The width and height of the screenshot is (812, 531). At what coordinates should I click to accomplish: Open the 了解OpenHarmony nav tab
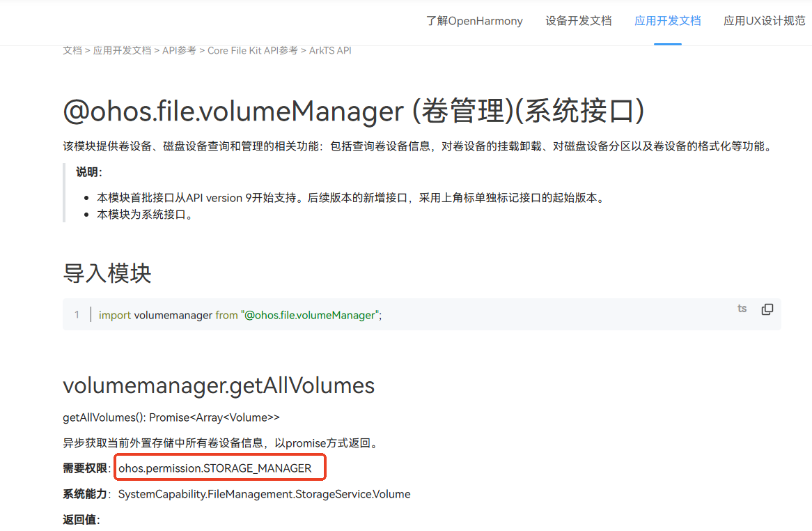[474, 21]
